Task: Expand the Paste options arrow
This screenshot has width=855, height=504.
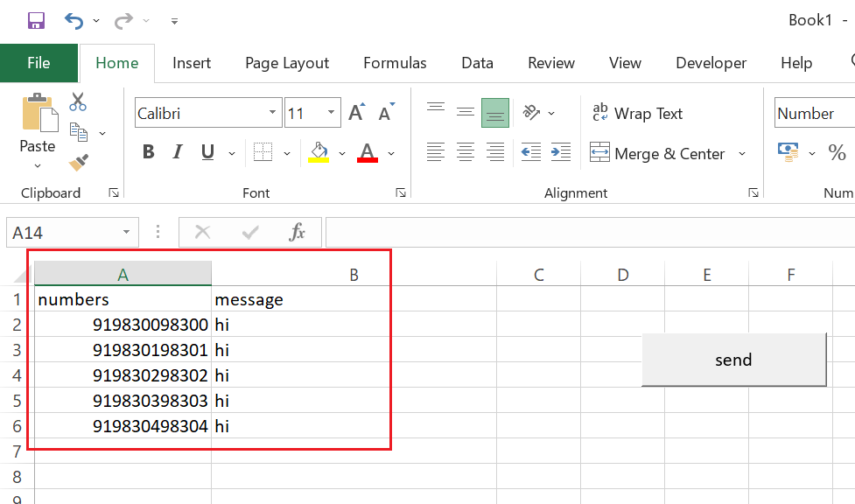Action: point(37,165)
